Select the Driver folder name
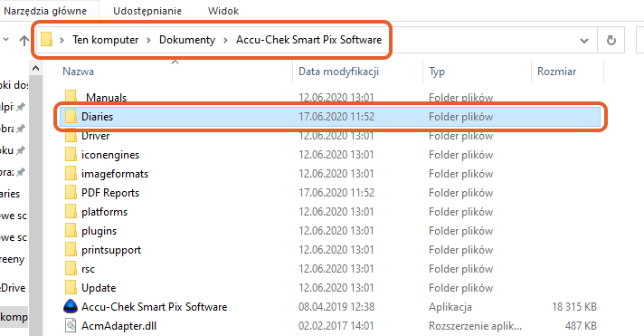Screen dimensions: 644x336 coord(95,136)
